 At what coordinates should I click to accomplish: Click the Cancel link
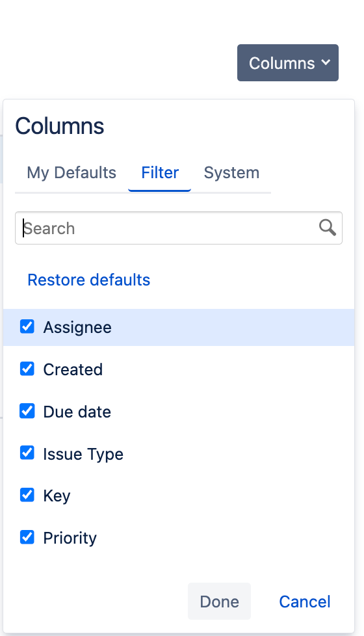(305, 602)
